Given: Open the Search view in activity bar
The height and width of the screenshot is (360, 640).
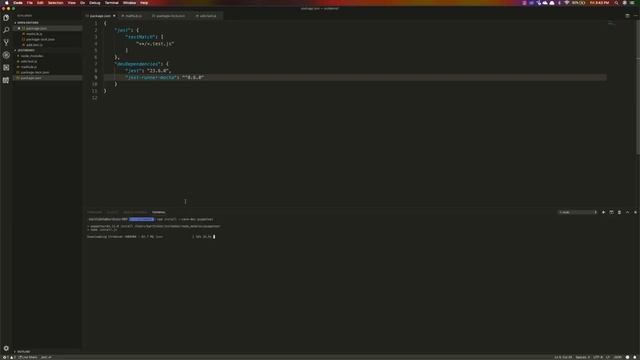Looking at the screenshot, I should (6, 30).
